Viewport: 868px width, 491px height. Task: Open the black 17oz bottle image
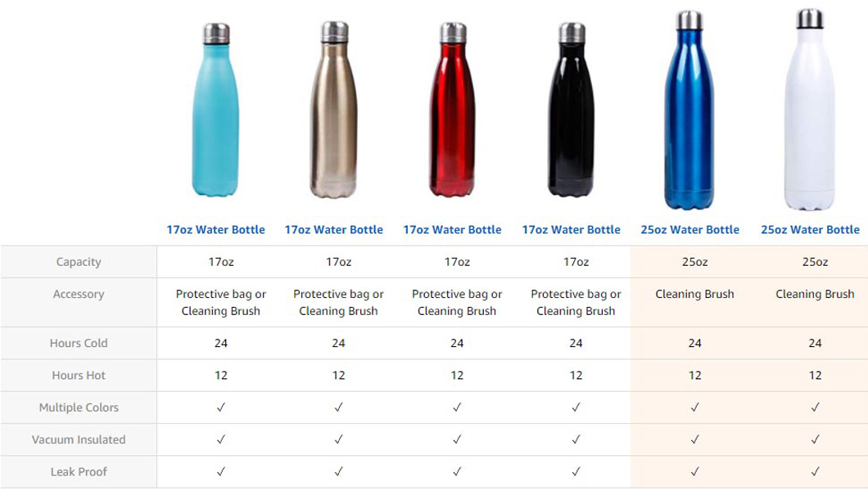pos(572,110)
